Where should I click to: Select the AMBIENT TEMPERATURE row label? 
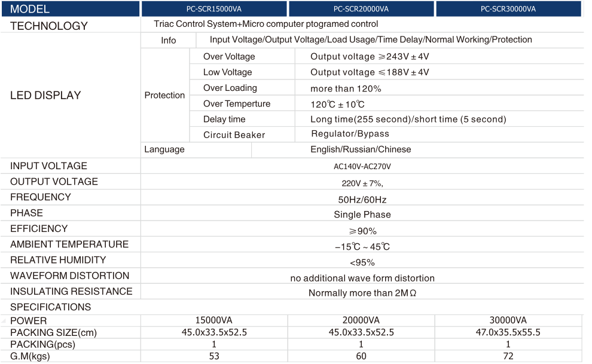(69, 244)
